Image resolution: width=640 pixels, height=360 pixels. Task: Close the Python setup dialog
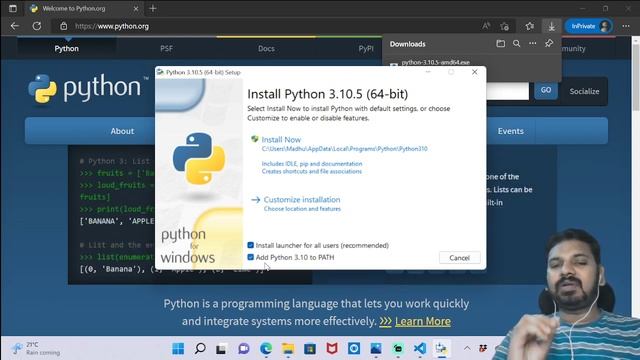tap(474, 72)
